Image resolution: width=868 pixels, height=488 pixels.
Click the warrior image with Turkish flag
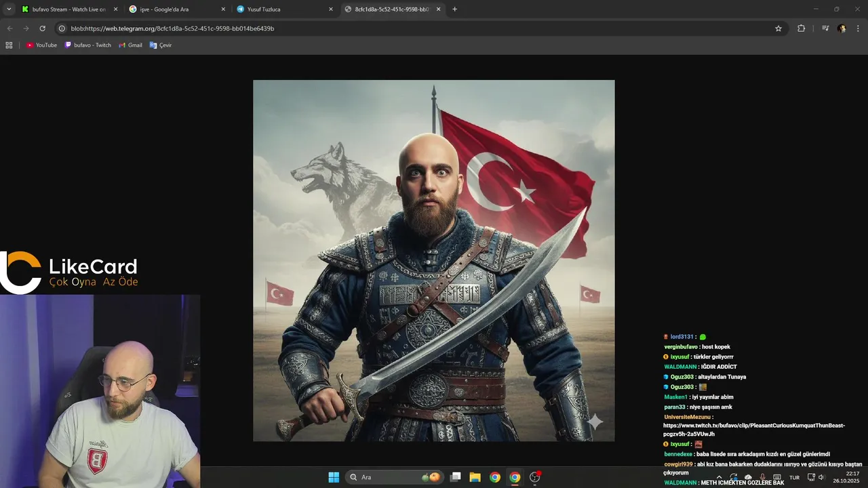point(434,261)
